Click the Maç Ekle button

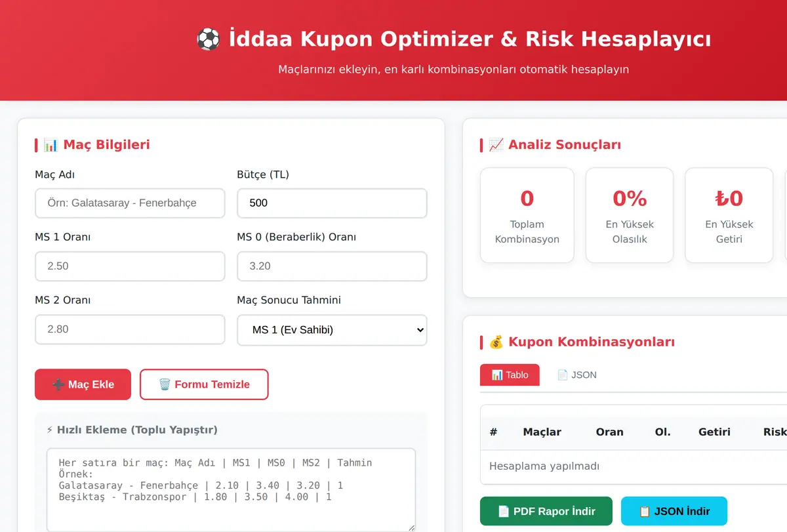[x=83, y=384]
